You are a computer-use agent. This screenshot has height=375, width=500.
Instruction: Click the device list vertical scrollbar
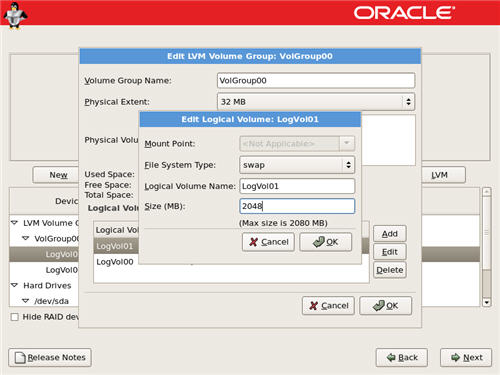(487, 247)
